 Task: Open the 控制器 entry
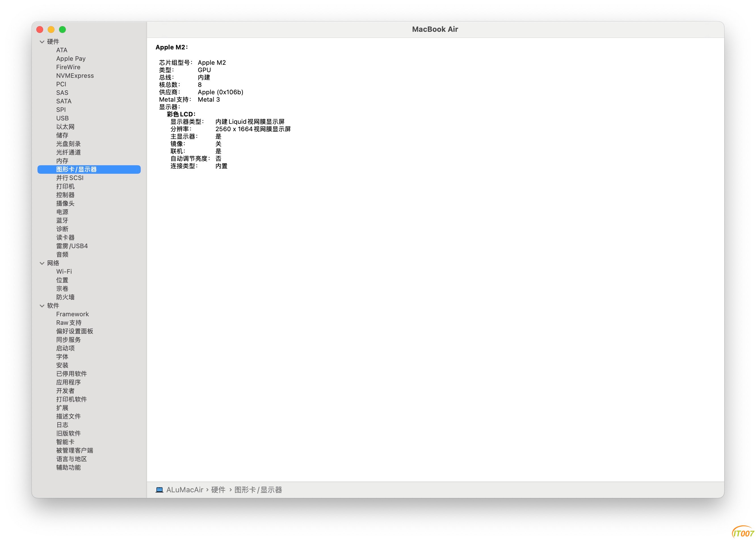tap(65, 195)
